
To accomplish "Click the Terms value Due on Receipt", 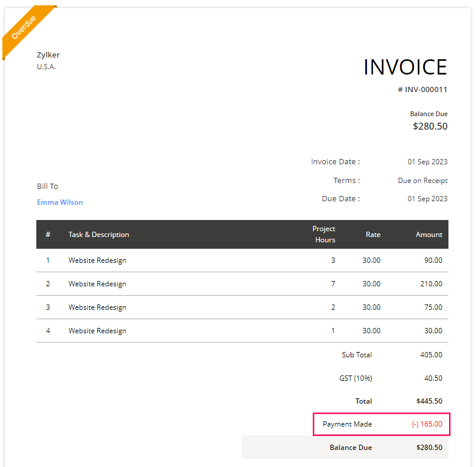I will tap(423, 180).
